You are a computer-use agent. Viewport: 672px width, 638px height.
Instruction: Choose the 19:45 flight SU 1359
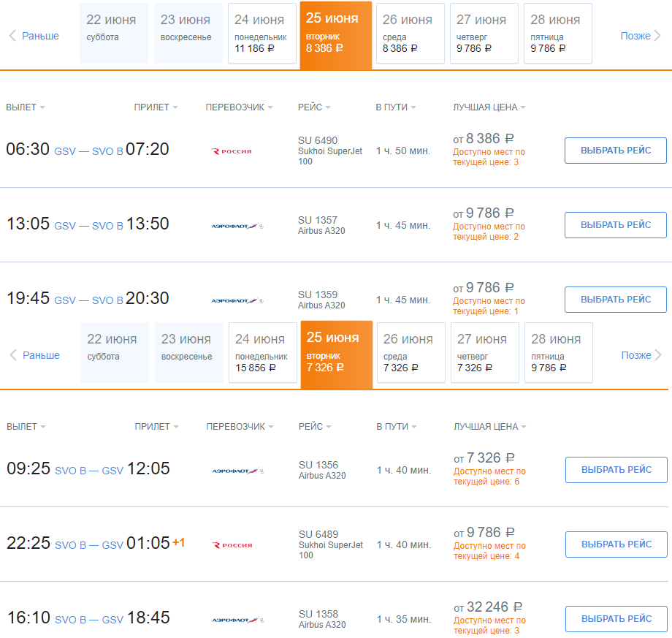click(x=616, y=300)
